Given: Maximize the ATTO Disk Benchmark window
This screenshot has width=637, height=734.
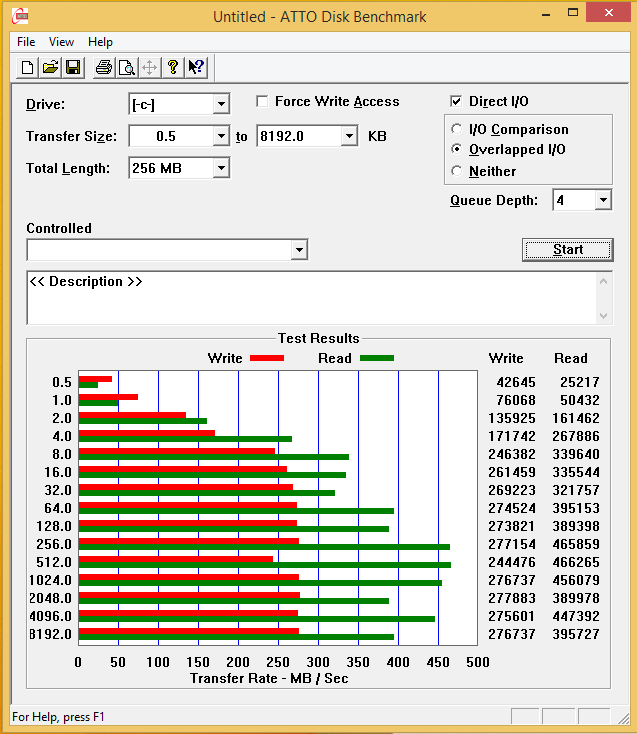Looking at the screenshot, I should [x=573, y=14].
